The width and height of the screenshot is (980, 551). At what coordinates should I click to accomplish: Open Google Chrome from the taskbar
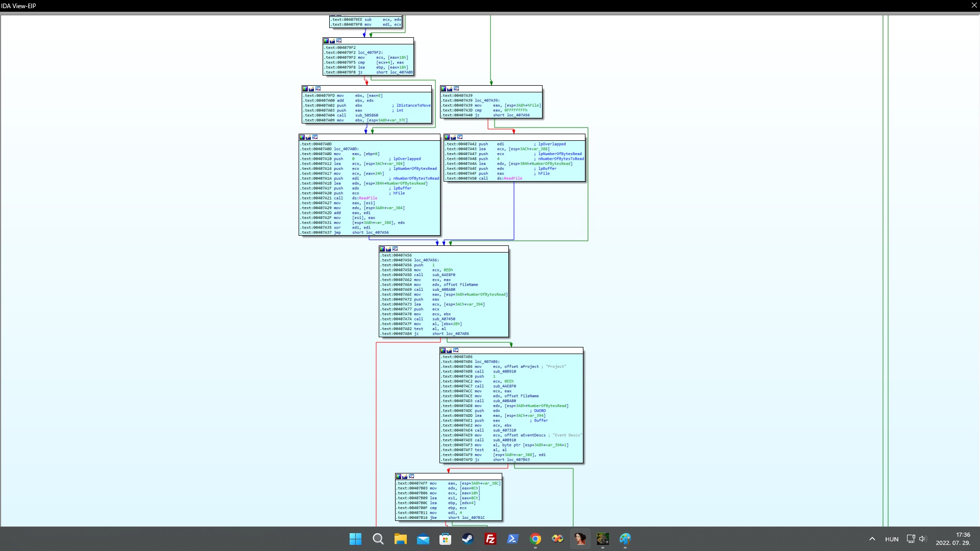pos(535,539)
